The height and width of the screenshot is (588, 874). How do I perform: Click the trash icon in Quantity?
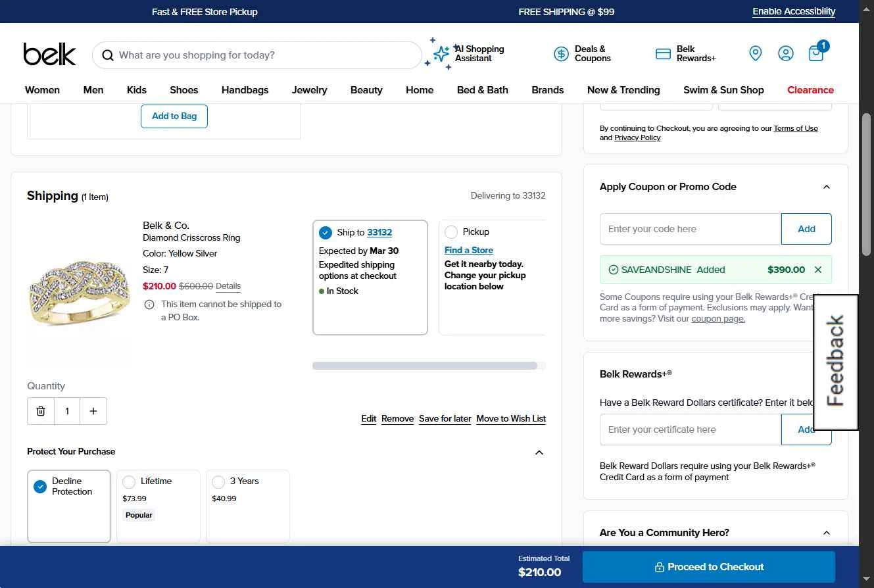41,411
